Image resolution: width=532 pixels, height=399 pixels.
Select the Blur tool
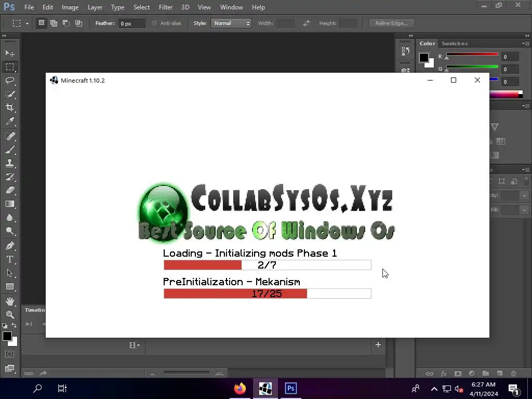[x=10, y=218]
